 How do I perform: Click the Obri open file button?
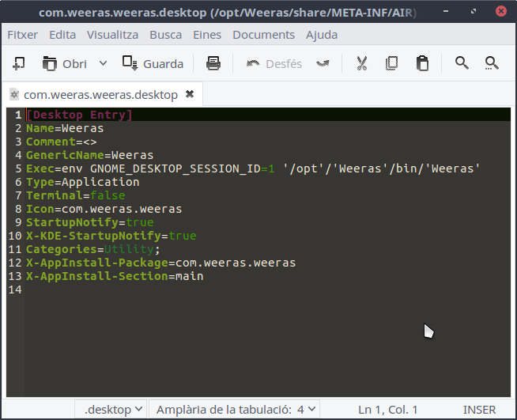click(65, 63)
